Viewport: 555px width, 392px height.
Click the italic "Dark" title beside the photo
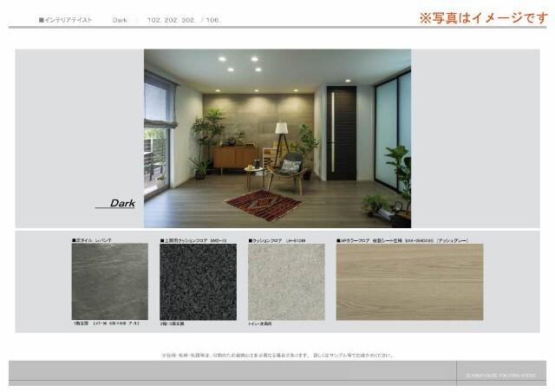[x=122, y=203]
